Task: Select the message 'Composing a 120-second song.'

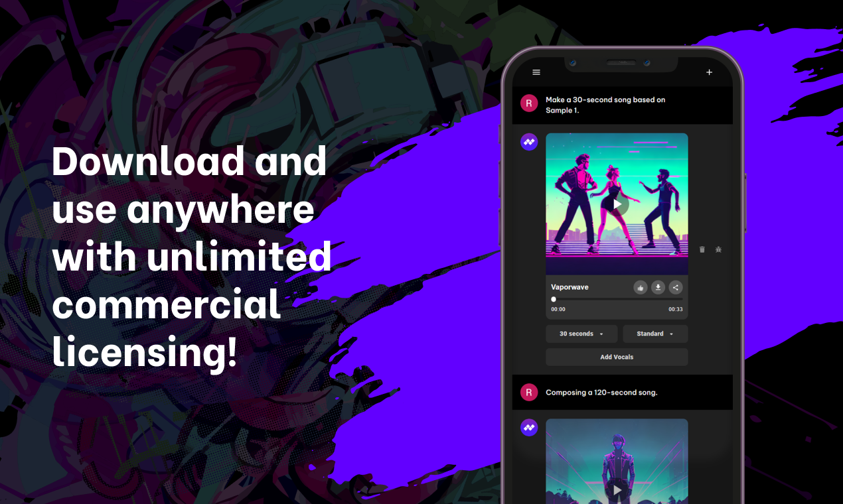Action: point(601,393)
